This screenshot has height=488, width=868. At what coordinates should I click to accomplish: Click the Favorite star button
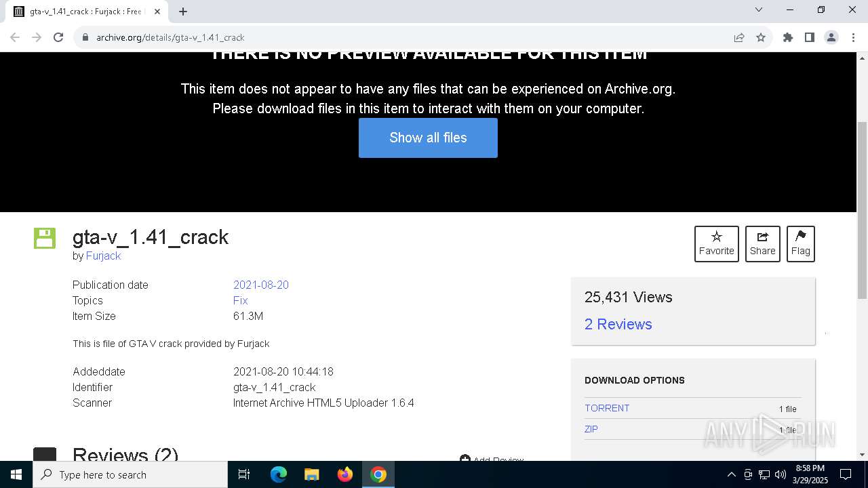pos(716,243)
